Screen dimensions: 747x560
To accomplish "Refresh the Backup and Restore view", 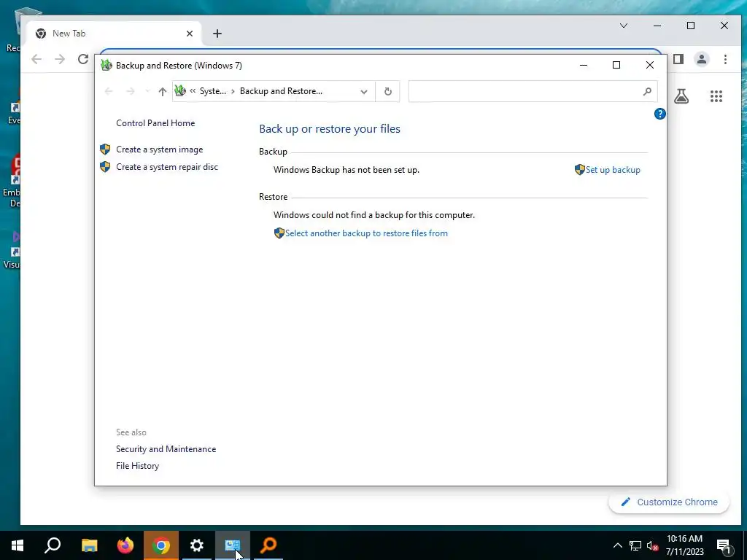I will click(x=388, y=91).
